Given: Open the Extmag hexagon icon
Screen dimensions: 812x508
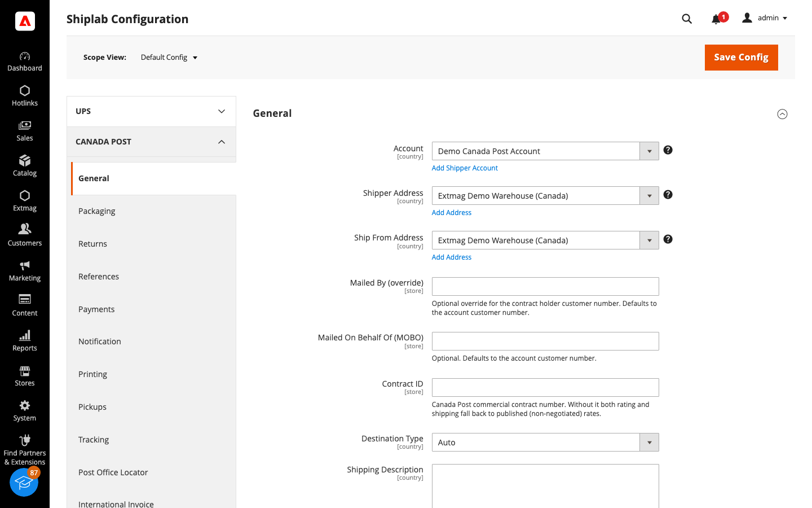Looking at the screenshot, I should click(25, 196).
